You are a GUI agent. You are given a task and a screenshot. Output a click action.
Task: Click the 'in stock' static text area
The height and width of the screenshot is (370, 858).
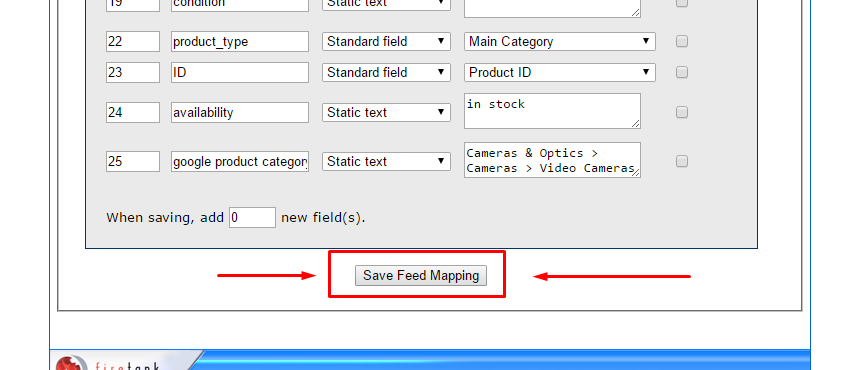552,111
